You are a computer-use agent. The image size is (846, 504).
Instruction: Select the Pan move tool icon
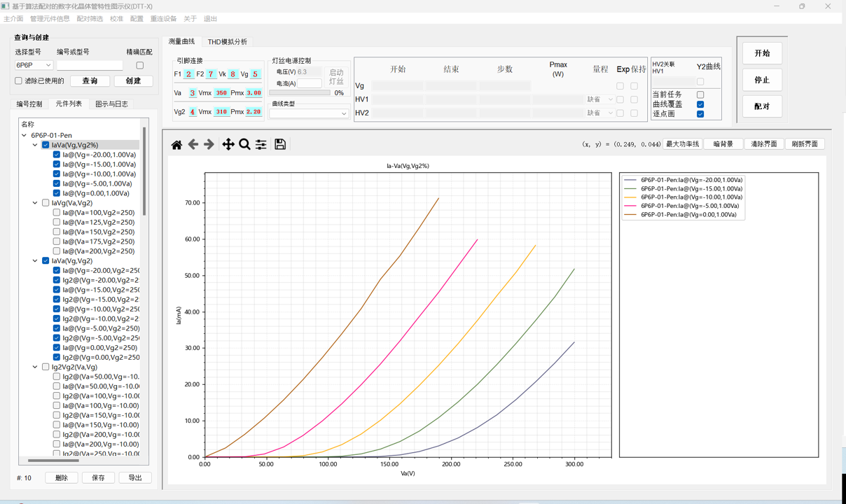[228, 144]
